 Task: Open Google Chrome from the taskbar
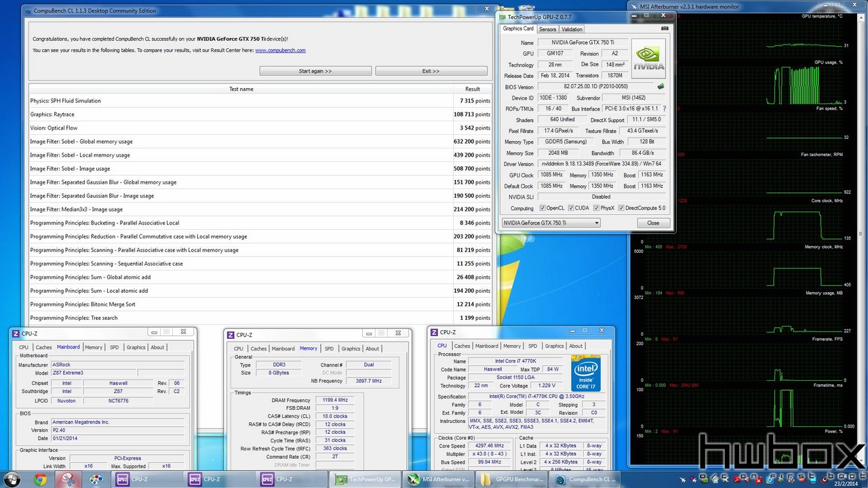click(x=40, y=480)
